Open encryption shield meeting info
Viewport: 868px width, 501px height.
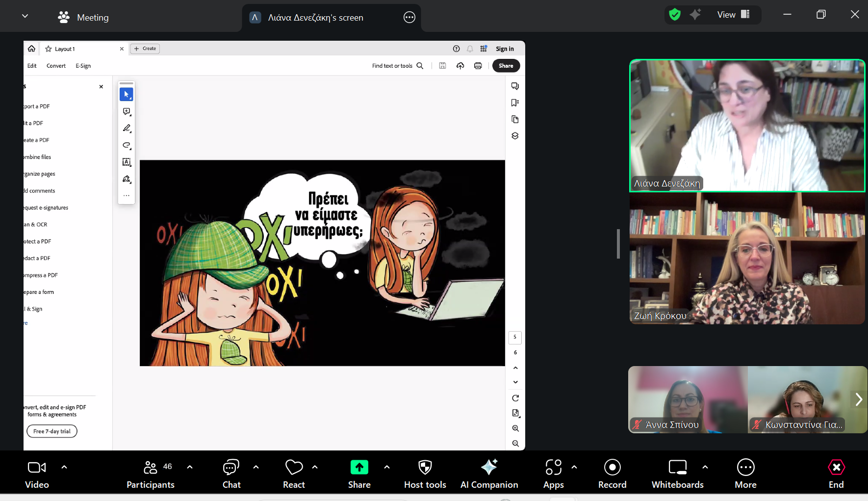point(675,15)
